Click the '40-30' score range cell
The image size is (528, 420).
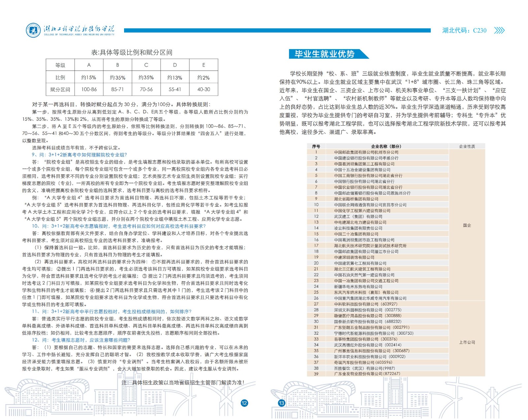204,89
